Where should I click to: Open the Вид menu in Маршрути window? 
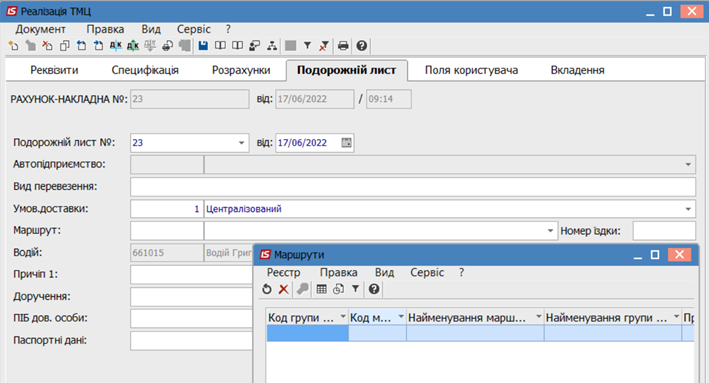(384, 273)
